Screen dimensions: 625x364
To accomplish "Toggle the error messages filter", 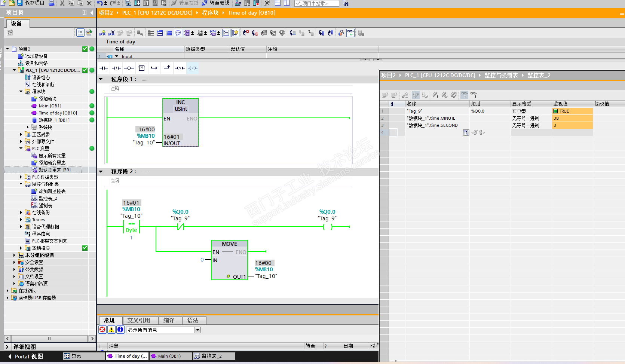I will [x=102, y=330].
